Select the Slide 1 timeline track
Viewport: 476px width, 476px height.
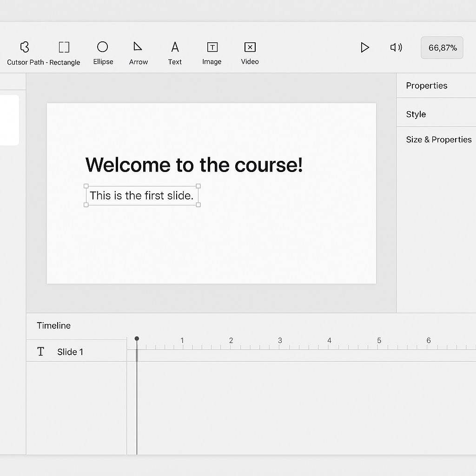(x=70, y=352)
